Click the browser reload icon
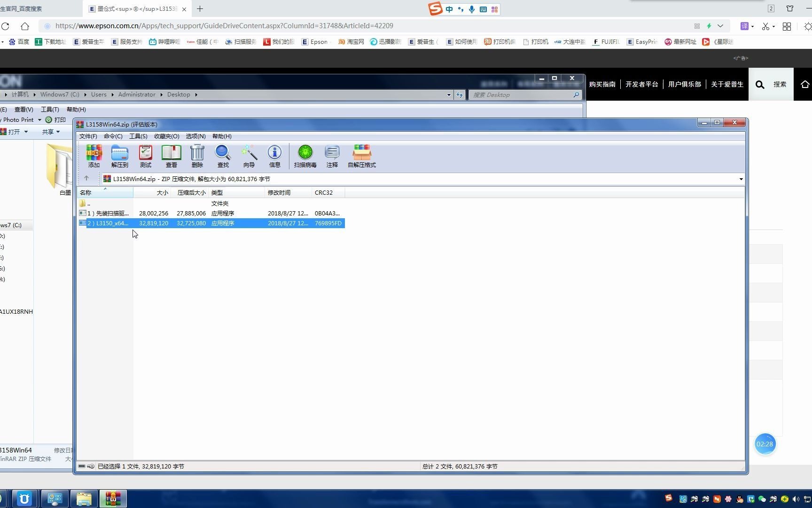Screen dimensions: 812x508 click(5, 26)
